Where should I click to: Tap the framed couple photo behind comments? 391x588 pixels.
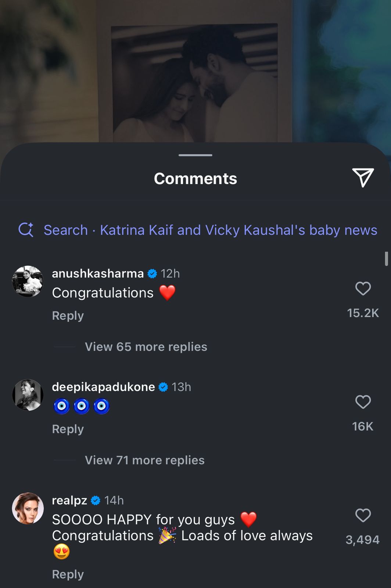pyautogui.click(x=194, y=83)
